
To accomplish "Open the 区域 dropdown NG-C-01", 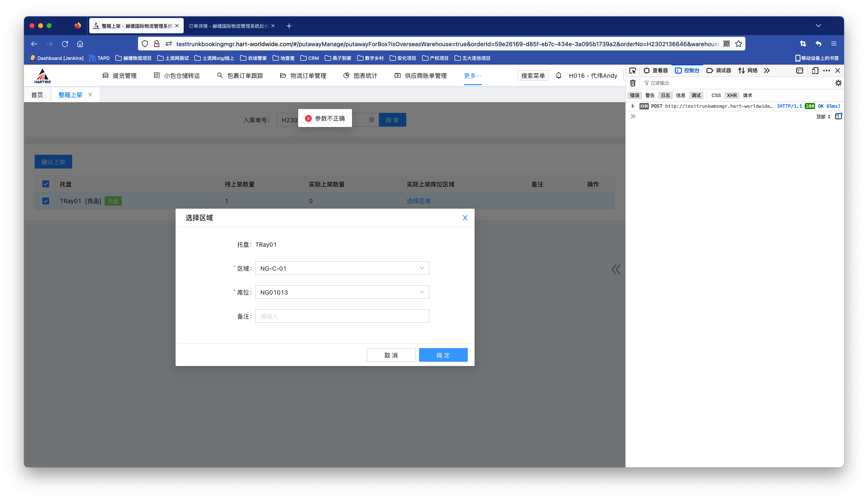I will point(342,268).
